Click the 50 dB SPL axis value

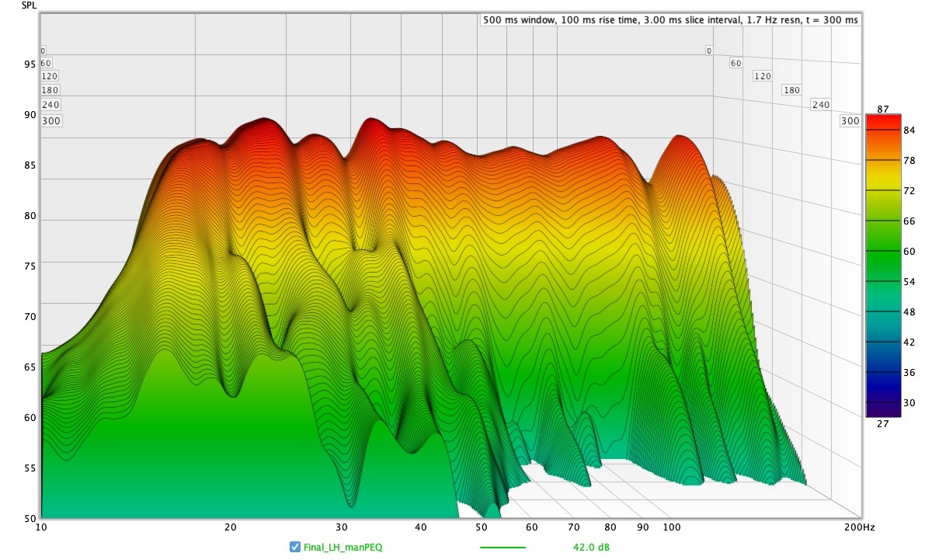point(29,518)
